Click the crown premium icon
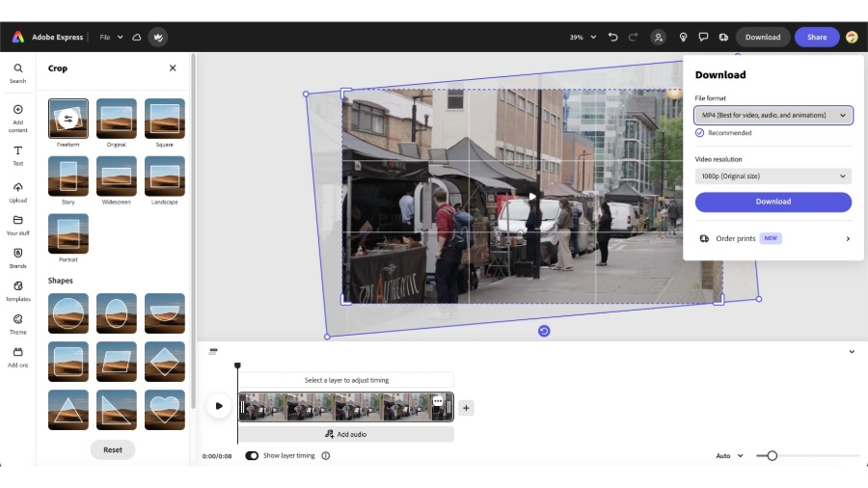The width and height of the screenshot is (868, 488). 158,37
